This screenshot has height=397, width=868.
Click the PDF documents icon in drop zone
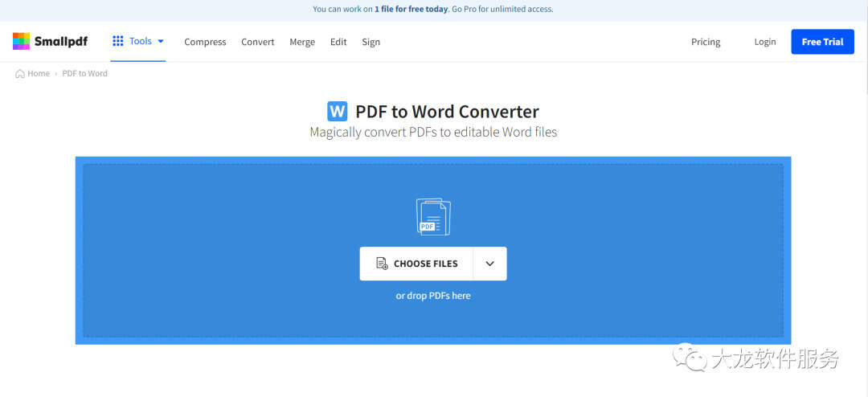click(433, 217)
